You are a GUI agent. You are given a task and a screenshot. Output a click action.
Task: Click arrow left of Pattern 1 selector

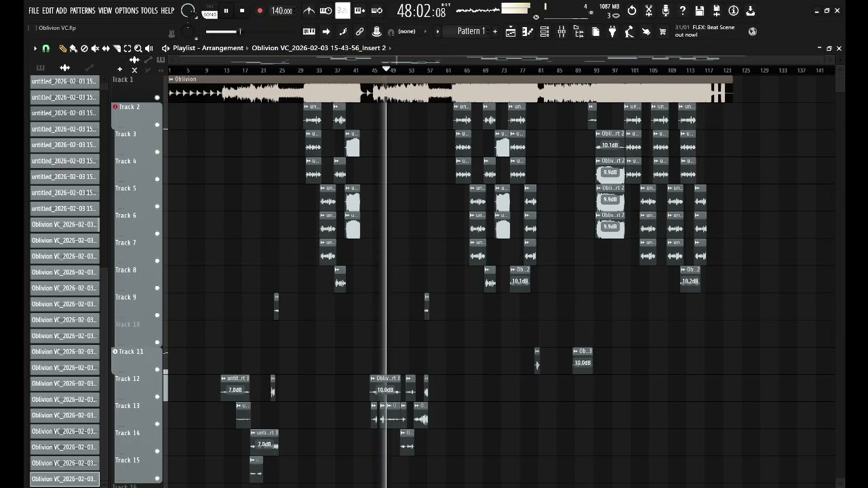(437, 32)
